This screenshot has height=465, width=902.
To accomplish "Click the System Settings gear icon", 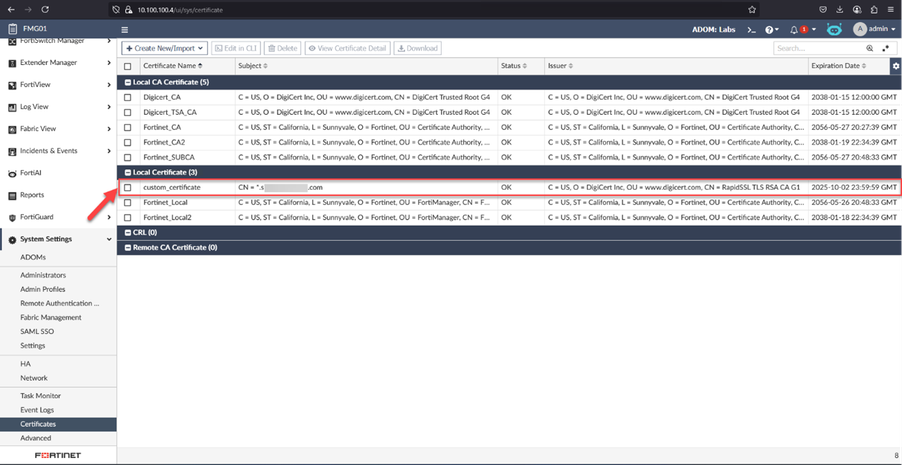I will (12, 239).
